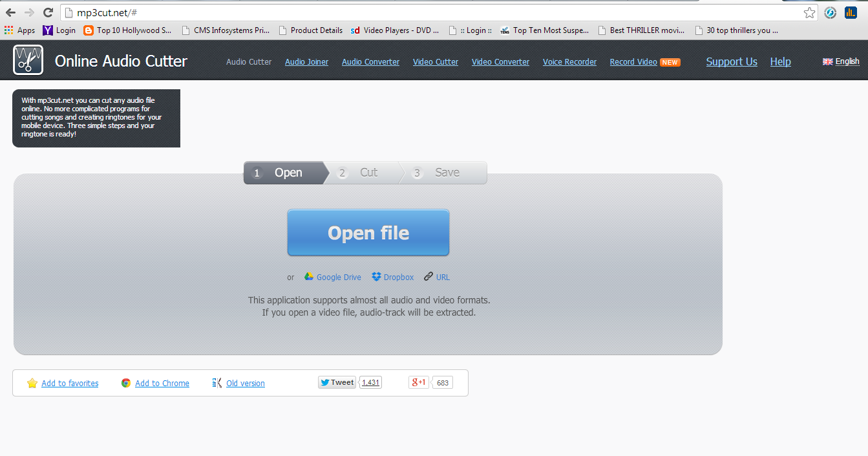Open the Help link
The height and width of the screenshot is (456, 868).
[780, 61]
